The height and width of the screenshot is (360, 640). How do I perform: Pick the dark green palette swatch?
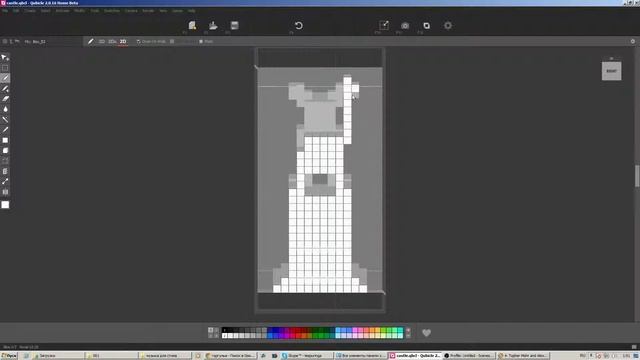316,330
